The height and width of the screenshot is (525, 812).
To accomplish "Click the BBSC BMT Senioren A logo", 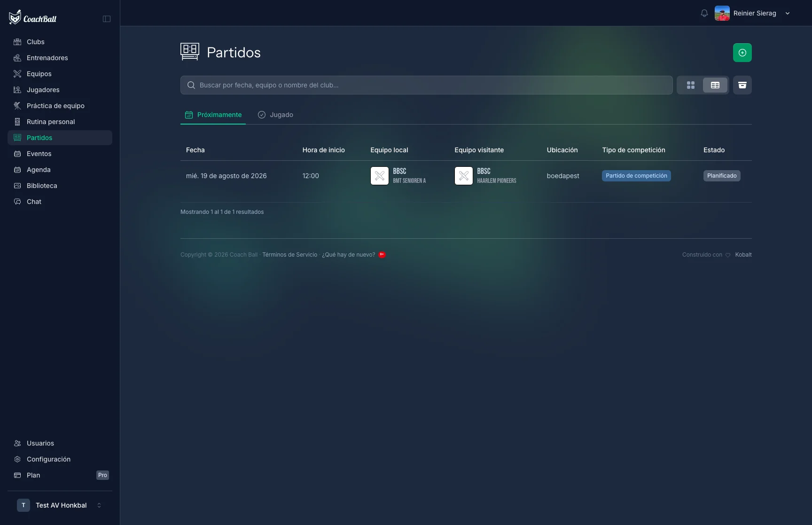I will (379, 176).
